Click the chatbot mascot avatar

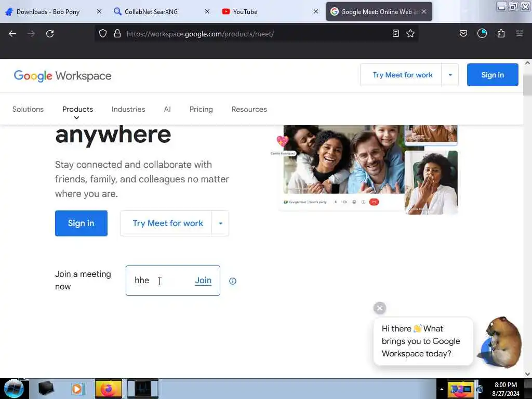pos(501,342)
